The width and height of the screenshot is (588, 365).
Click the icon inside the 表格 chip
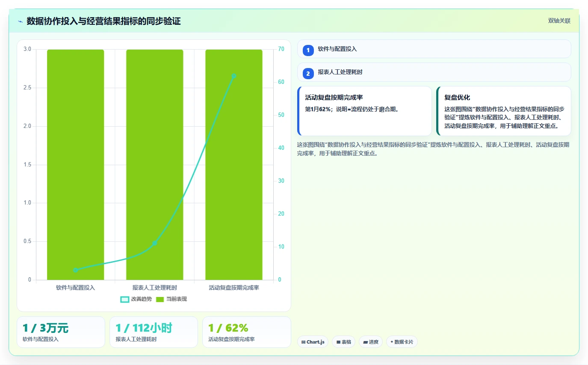pos(338,342)
